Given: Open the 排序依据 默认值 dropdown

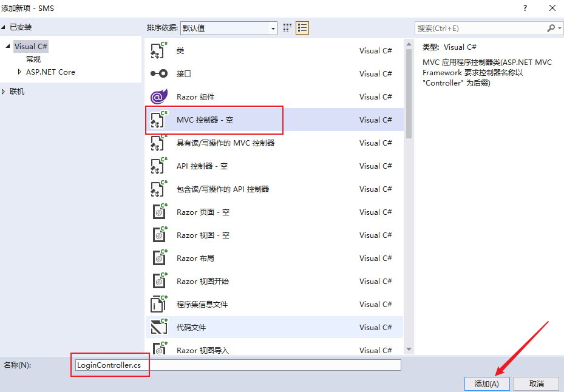Looking at the screenshot, I should pyautogui.click(x=229, y=28).
